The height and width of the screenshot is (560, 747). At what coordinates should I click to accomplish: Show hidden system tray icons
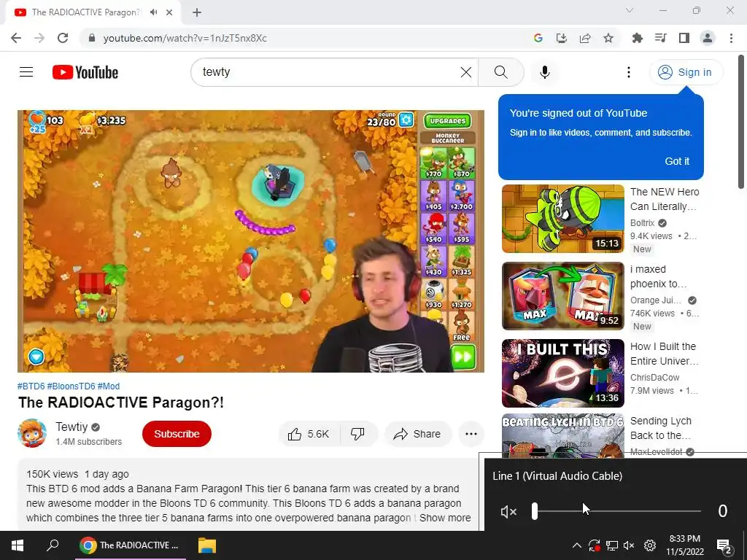[x=576, y=545]
